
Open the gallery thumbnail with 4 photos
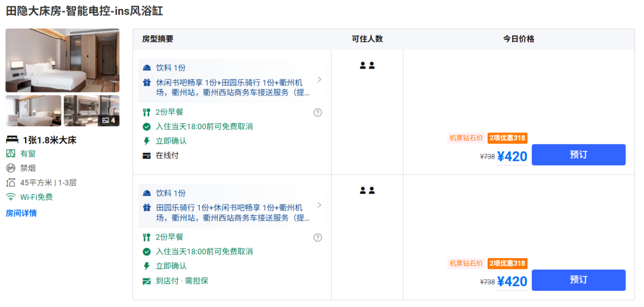click(x=92, y=111)
